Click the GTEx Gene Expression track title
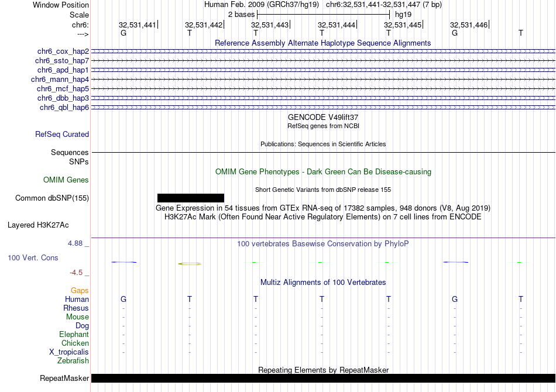556x392 pixels. [x=323, y=208]
